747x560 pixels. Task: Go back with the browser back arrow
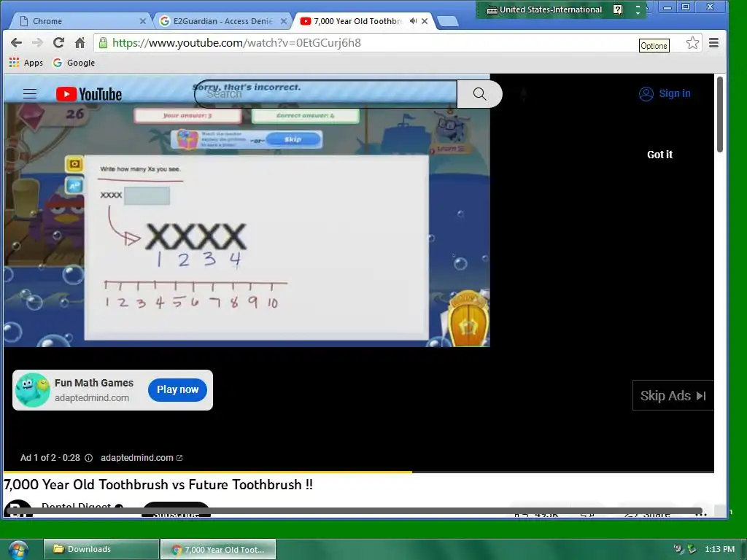tap(16, 43)
